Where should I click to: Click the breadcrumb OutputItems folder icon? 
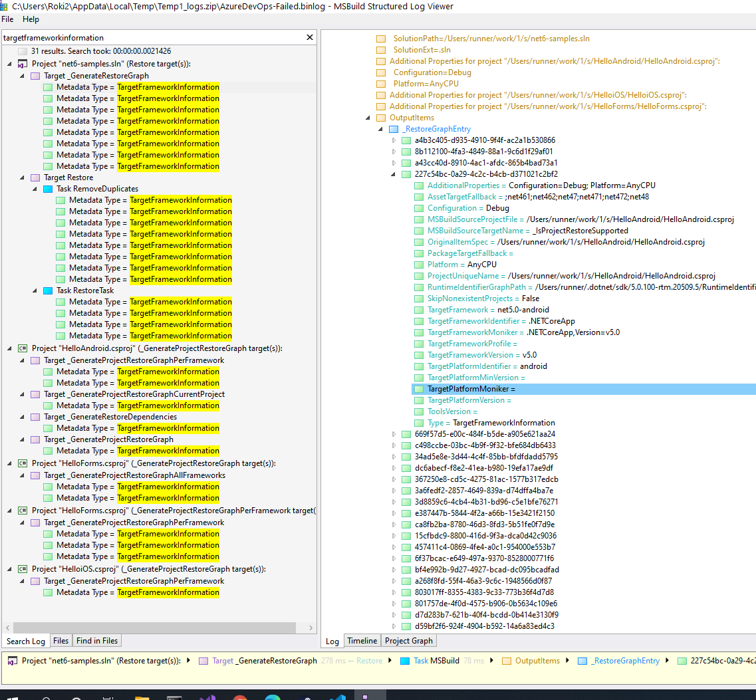507,661
